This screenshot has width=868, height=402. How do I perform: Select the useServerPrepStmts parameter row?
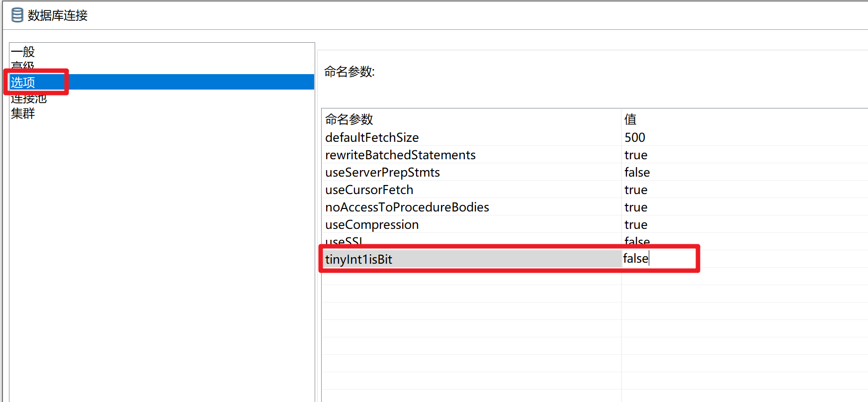[382, 172]
